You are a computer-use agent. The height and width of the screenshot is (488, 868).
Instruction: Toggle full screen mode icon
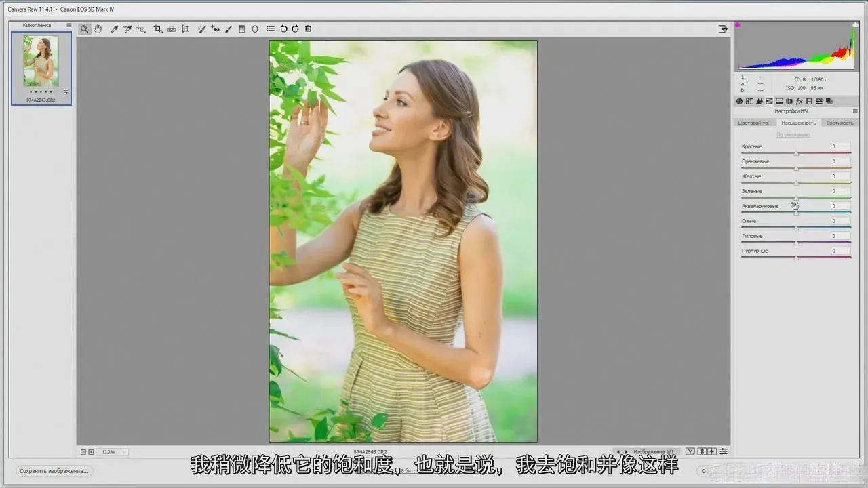point(723,29)
